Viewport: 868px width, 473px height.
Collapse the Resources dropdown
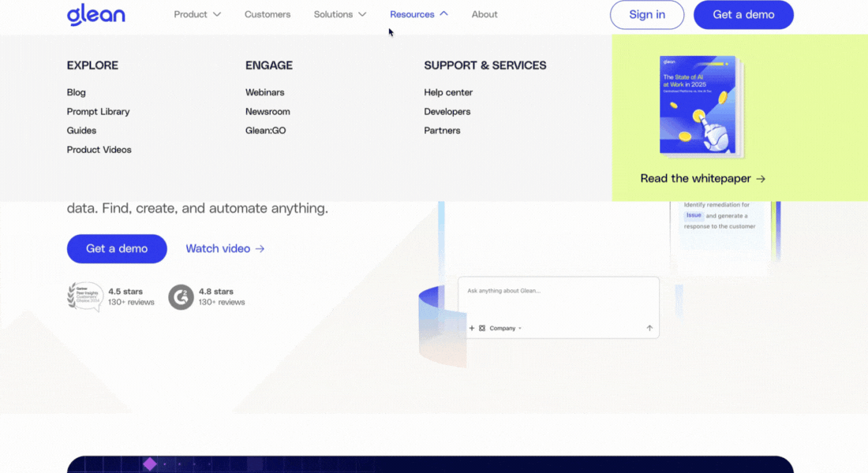418,14
